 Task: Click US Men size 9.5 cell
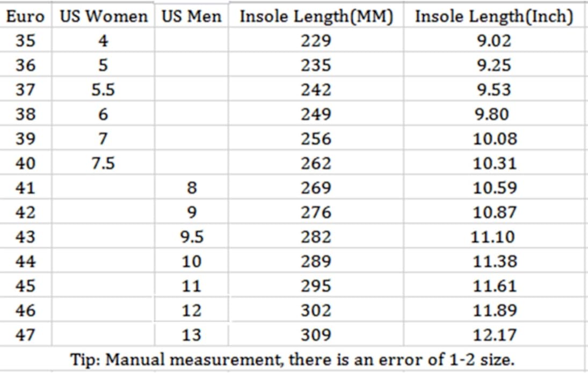click(192, 237)
